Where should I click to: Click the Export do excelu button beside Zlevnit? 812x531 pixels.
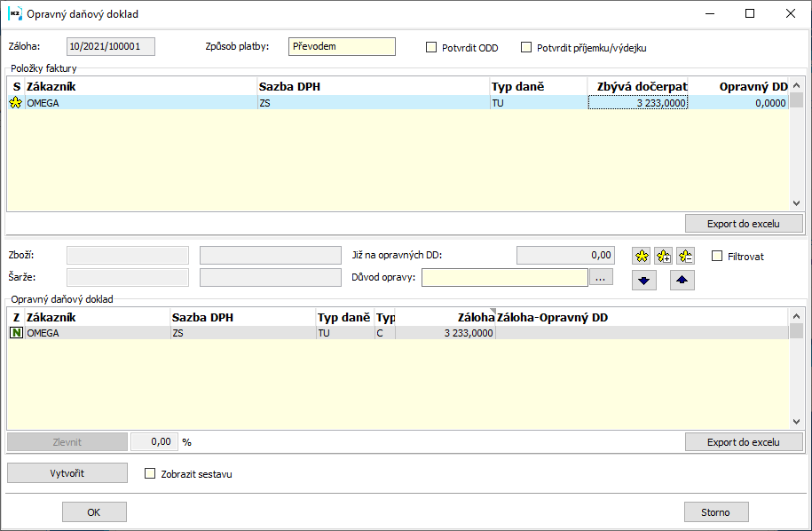(744, 442)
